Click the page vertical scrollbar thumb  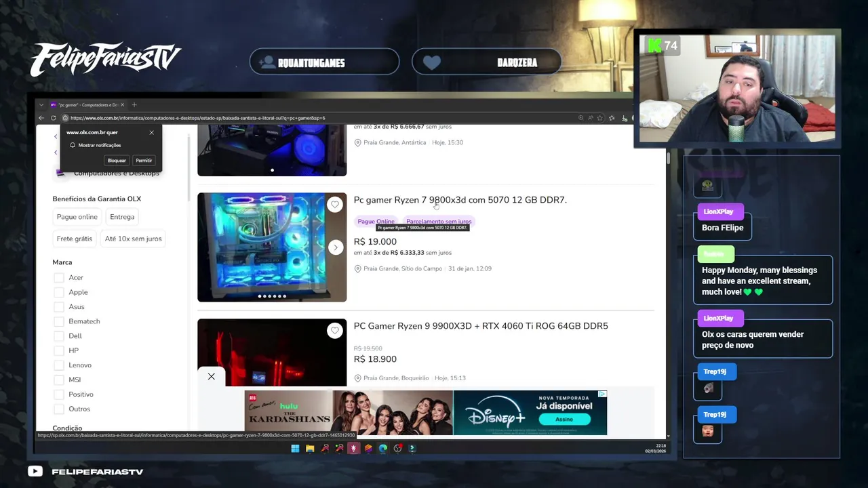668,158
